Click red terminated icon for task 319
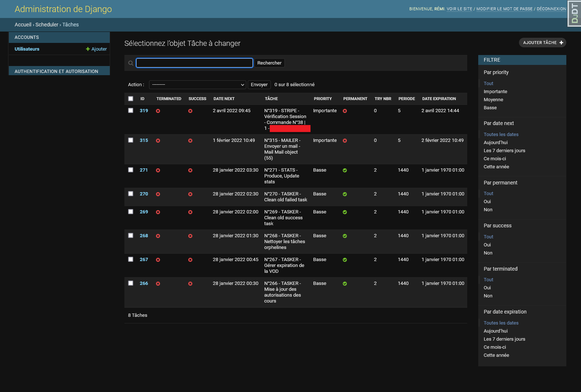Image resolution: width=581 pixels, height=392 pixels. pyautogui.click(x=158, y=111)
